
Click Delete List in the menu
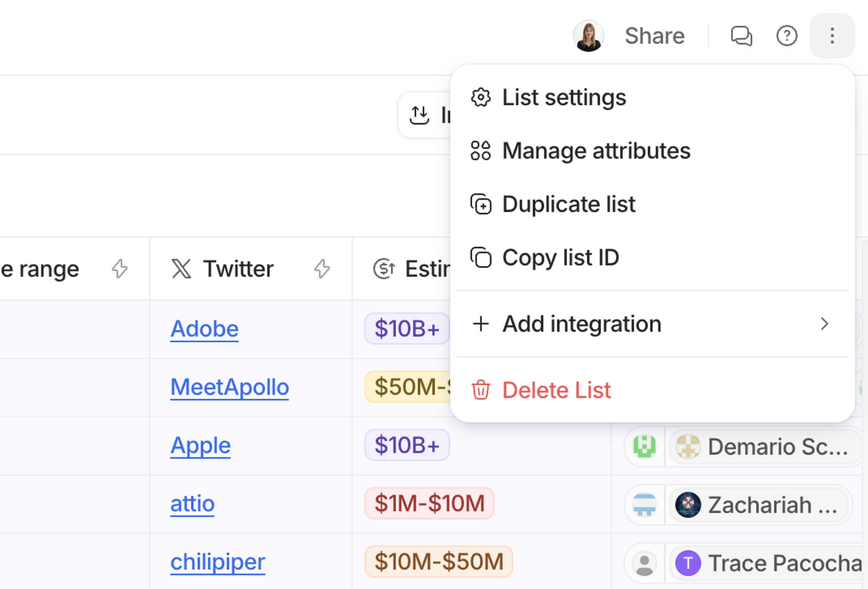click(x=557, y=390)
